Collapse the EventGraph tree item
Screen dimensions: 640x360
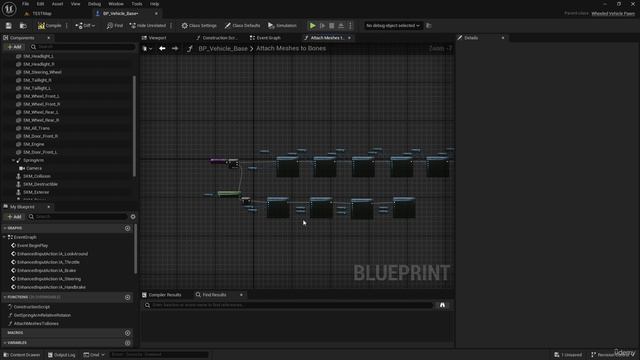pos(4,237)
